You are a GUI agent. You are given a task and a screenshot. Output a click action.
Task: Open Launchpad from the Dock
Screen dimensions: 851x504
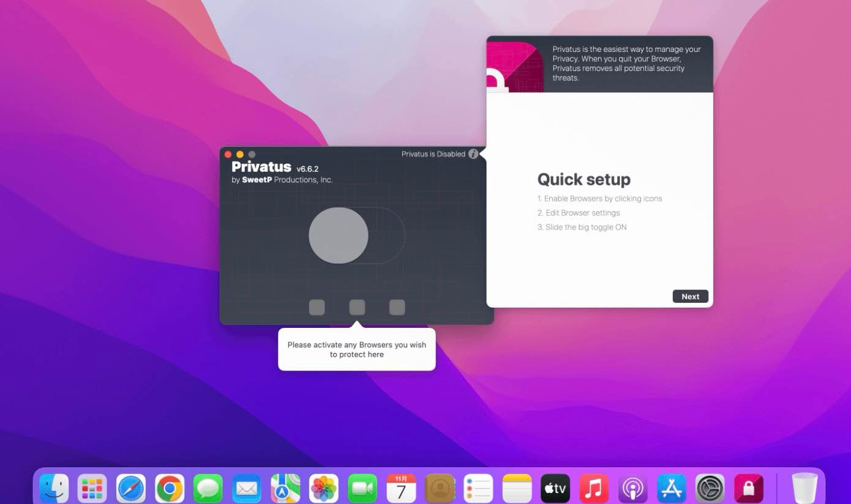pos(92,489)
